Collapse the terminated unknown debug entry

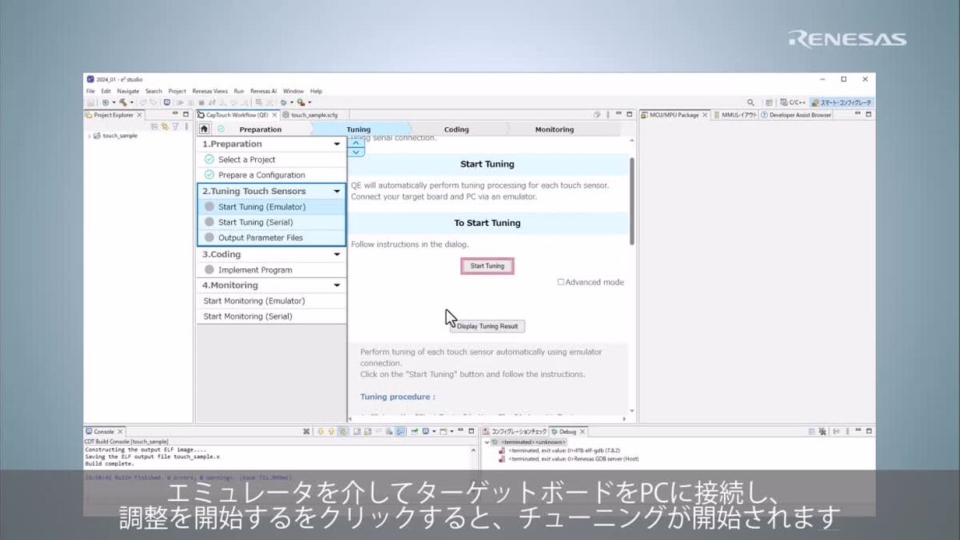click(487, 442)
